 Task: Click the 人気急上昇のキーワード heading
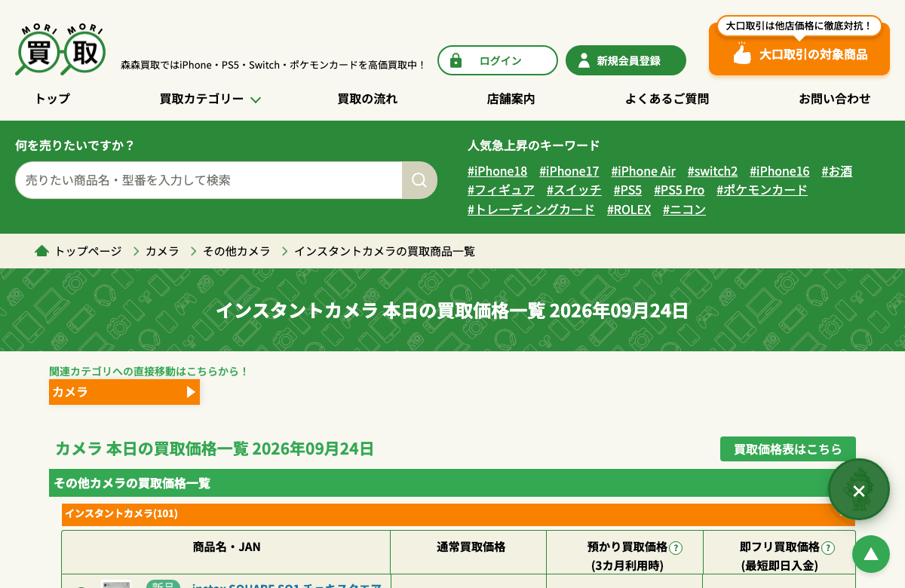click(534, 145)
